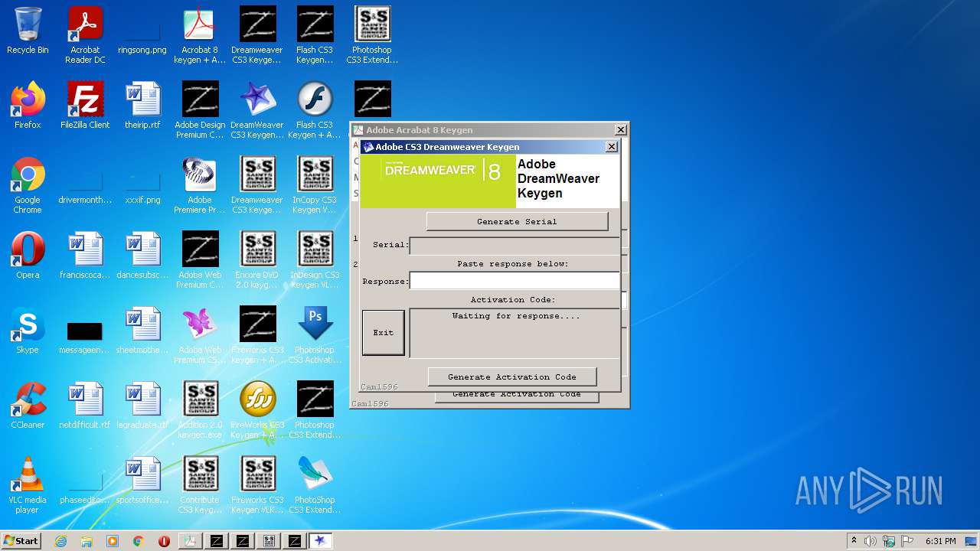Launch FileZilla Client shortcut
This screenshot has width=980, height=551.
[85, 106]
